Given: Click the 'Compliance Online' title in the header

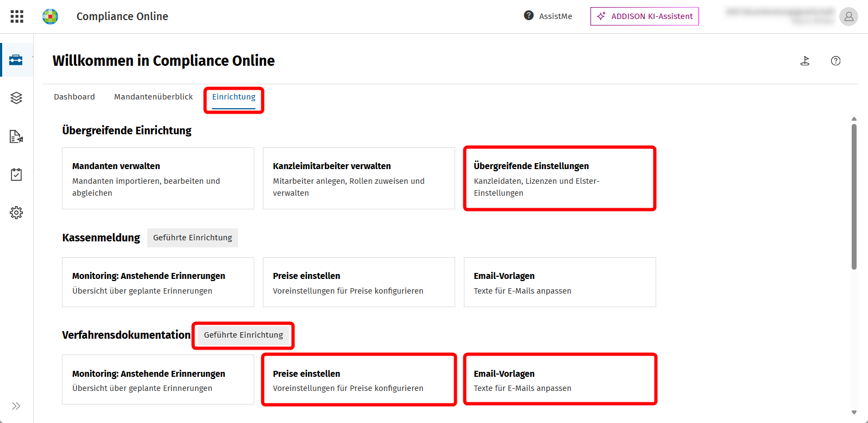Looking at the screenshot, I should coord(122,16).
